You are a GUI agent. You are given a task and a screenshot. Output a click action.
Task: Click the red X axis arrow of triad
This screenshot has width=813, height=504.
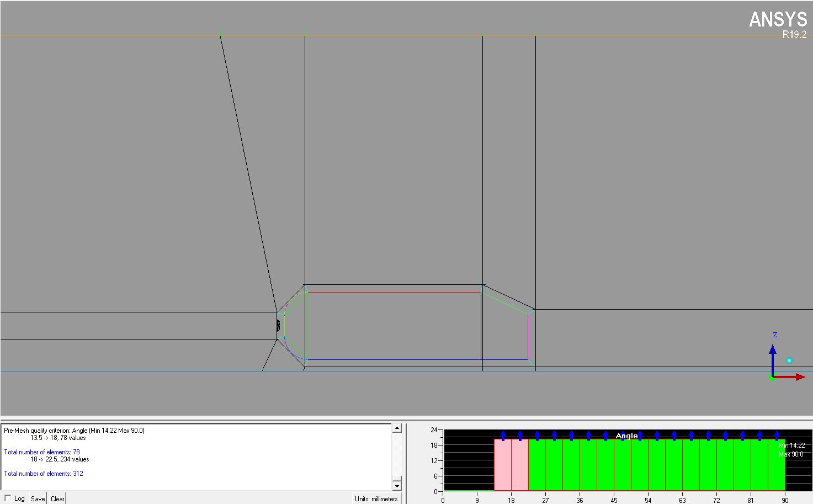795,377
